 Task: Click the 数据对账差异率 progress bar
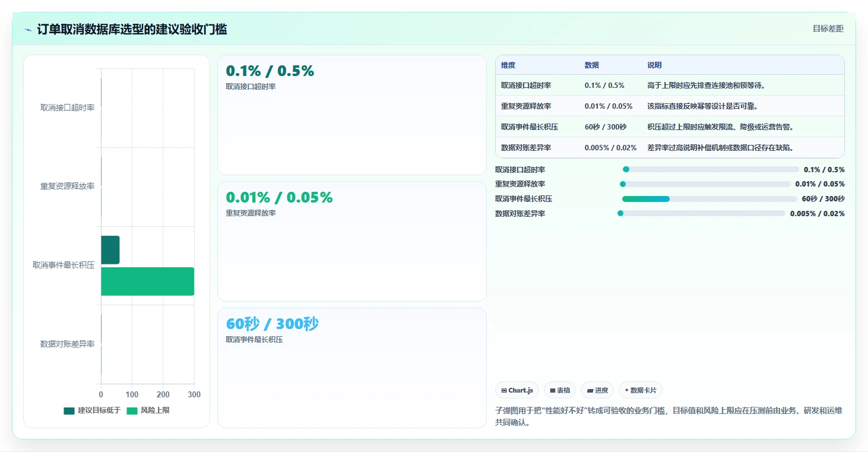[x=701, y=213]
